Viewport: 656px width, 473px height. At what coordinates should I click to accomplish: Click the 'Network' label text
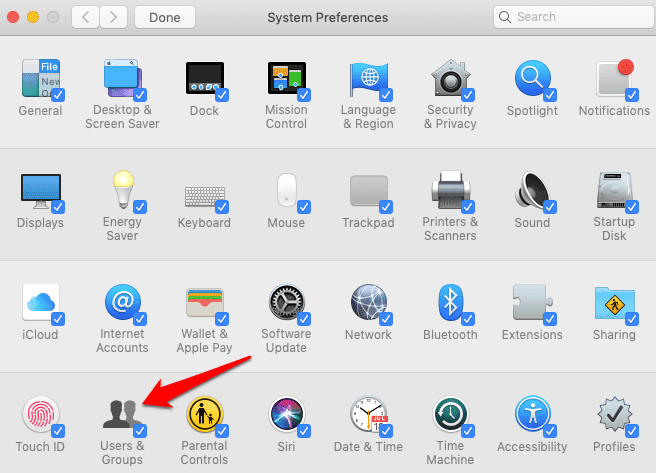368,335
